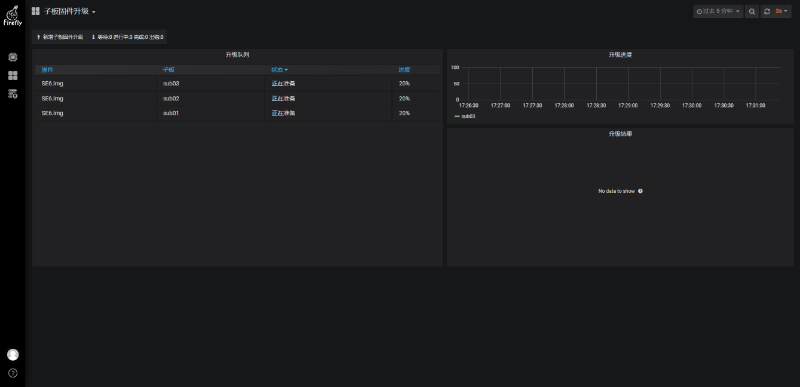This screenshot has width=800, height=387.
Task: Click SE6.img in the sub03 row
Action: tap(52, 83)
